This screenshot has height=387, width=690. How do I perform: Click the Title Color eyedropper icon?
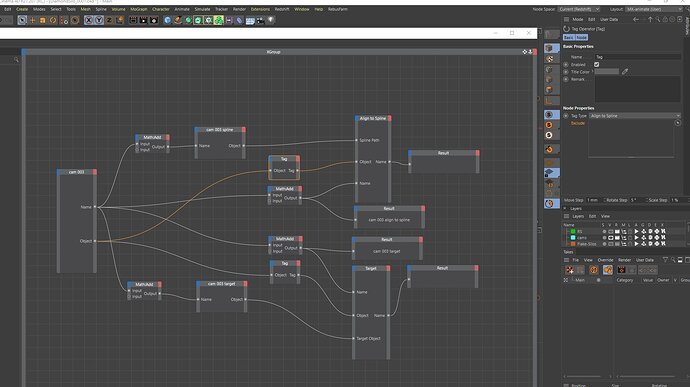click(x=625, y=72)
